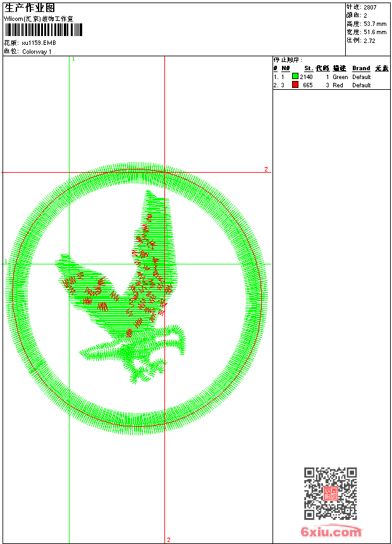This screenshot has width=392, height=544.
Task: Select the stitch count 2140 in Green row
Action: [x=306, y=77]
